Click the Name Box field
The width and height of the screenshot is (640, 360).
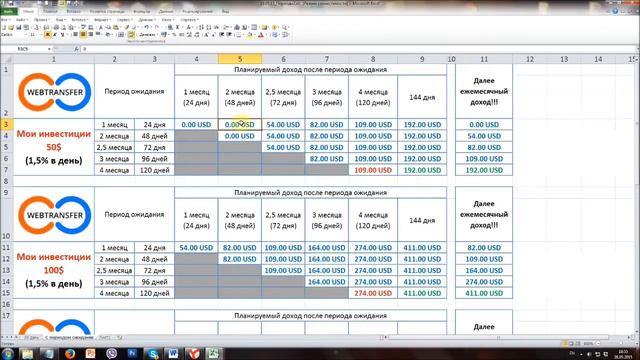[24, 49]
